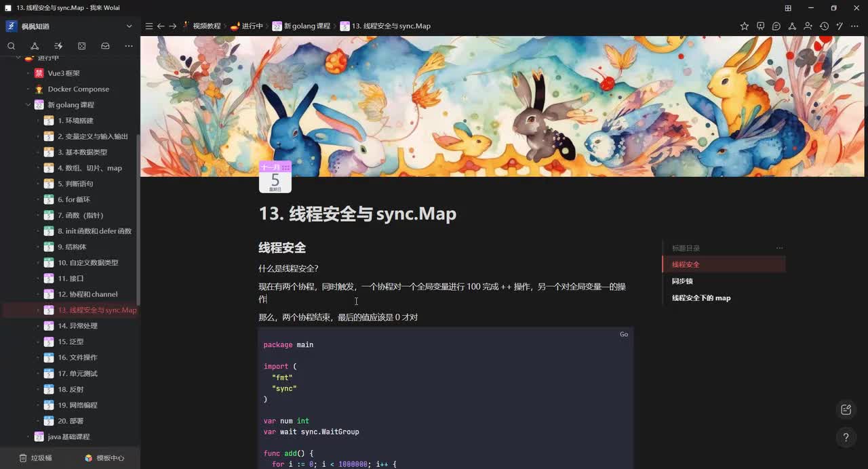
Task: Open the page graph icon in the sidebar
Action: tap(35, 46)
